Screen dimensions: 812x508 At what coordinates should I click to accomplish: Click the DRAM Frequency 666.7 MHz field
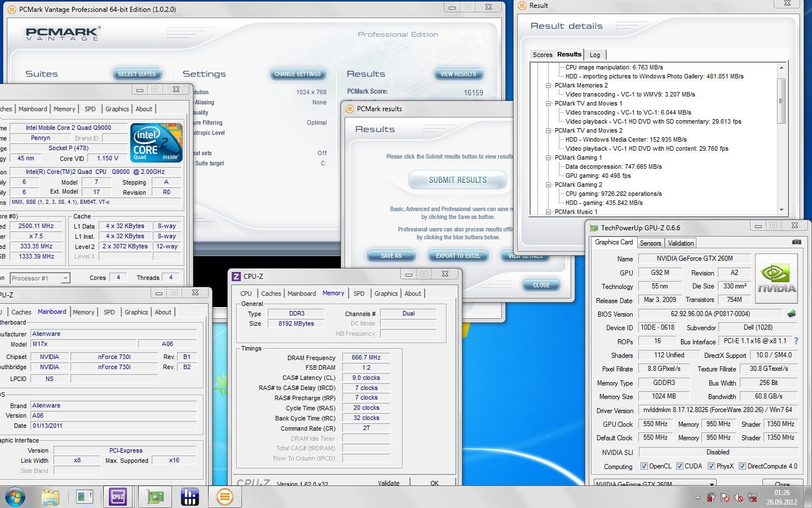pyautogui.click(x=366, y=357)
